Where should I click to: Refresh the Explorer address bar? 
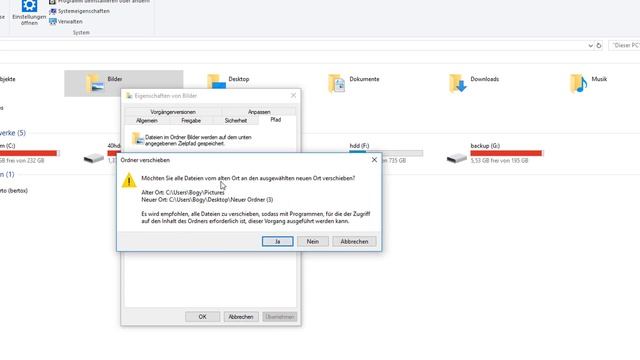click(599, 46)
